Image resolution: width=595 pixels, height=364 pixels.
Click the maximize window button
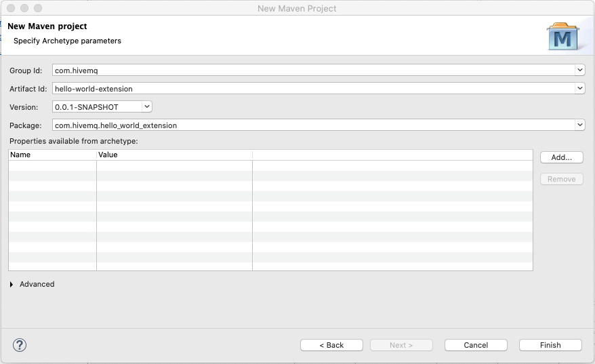pyautogui.click(x=37, y=9)
